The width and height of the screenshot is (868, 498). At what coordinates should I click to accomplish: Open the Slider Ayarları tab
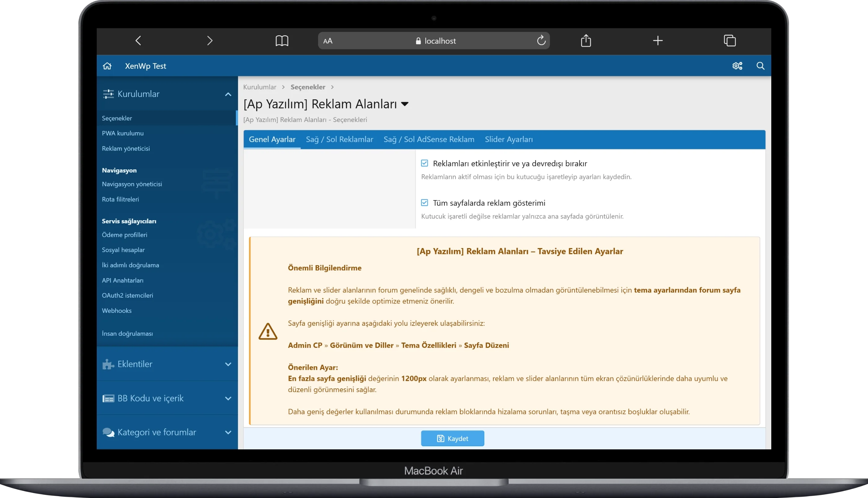click(508, 140)
